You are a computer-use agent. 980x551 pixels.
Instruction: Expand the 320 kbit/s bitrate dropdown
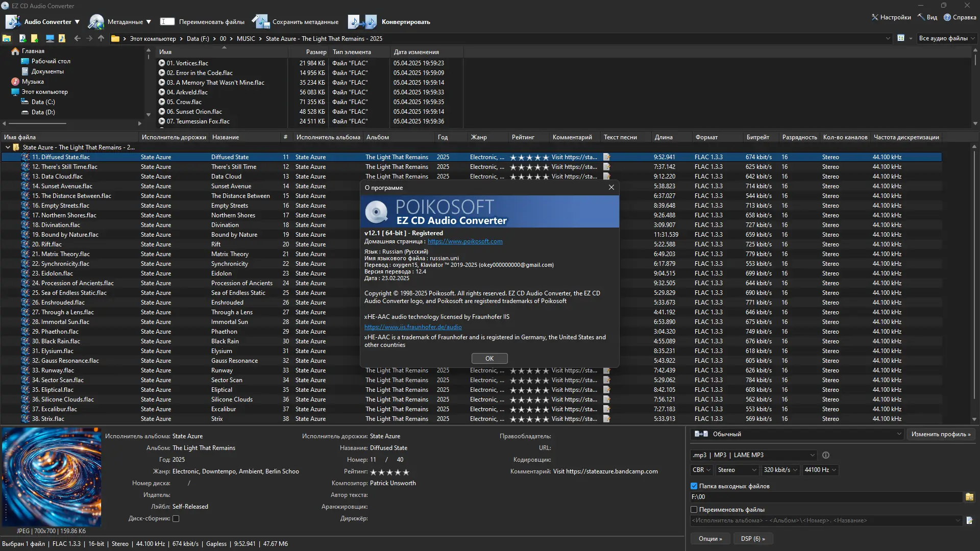(x=780, y=470)
